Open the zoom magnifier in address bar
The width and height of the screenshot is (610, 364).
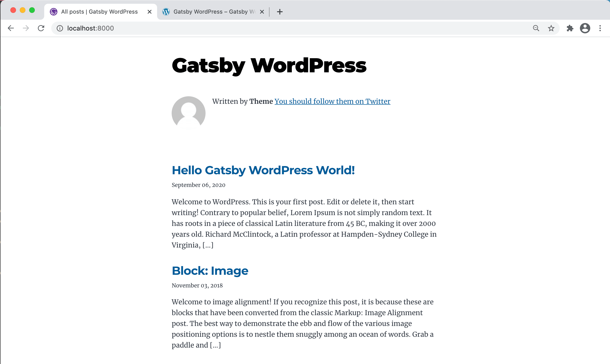click(536, 28)
